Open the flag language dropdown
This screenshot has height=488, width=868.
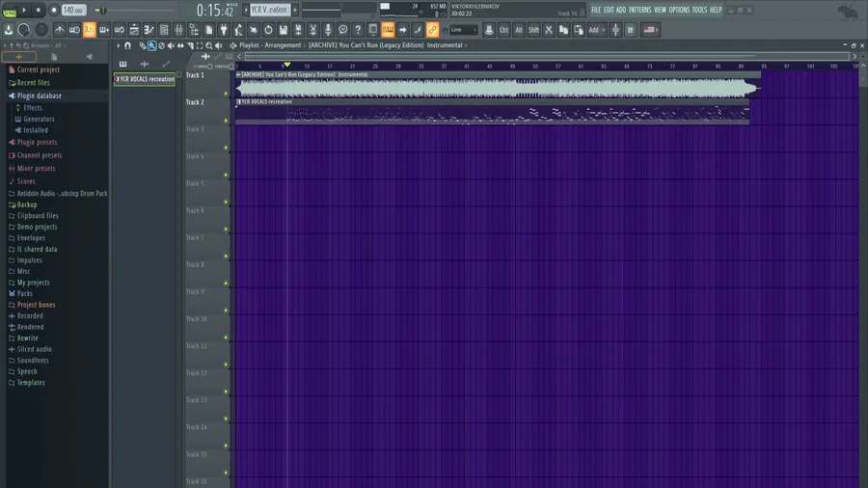point(650,30)
